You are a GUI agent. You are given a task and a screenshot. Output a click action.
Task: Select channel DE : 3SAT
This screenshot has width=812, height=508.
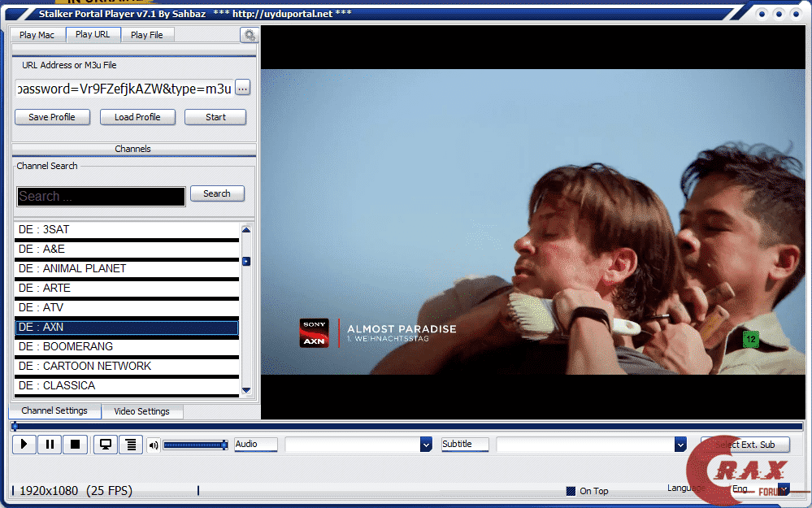pyautogui.click(x=127, y=229)
